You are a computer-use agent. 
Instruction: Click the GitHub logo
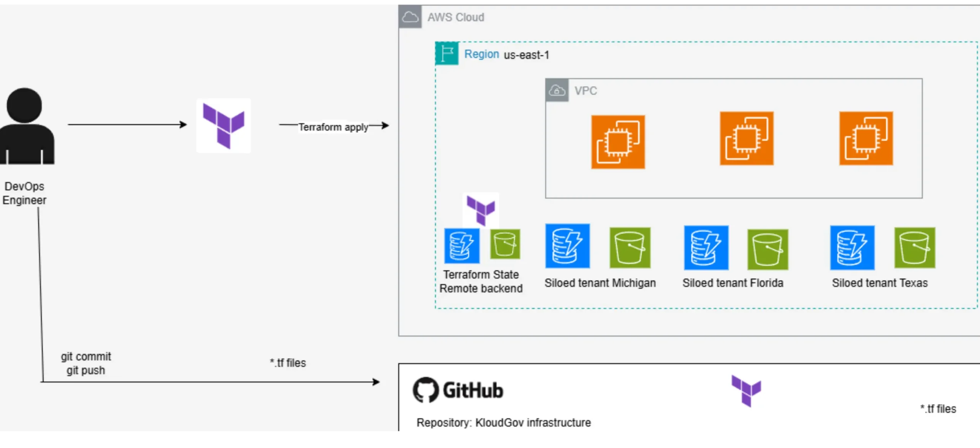458,390
